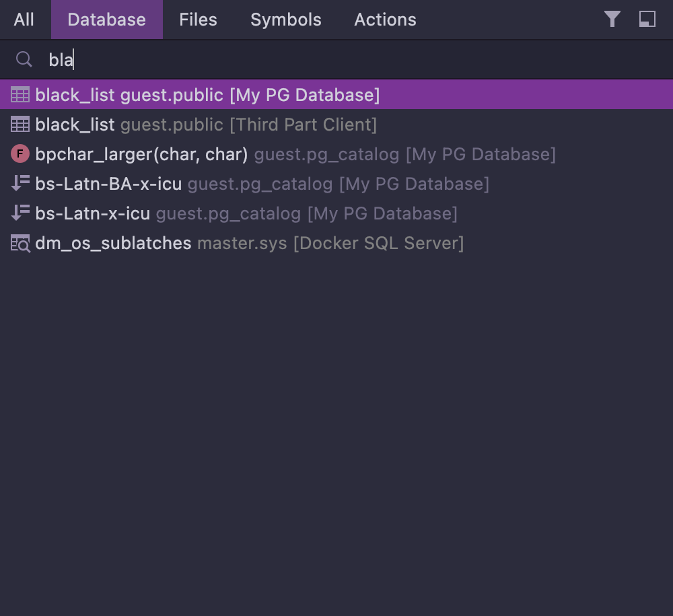
Task: Click table icon of Third Part Client black_list
Action: point(20,125)
